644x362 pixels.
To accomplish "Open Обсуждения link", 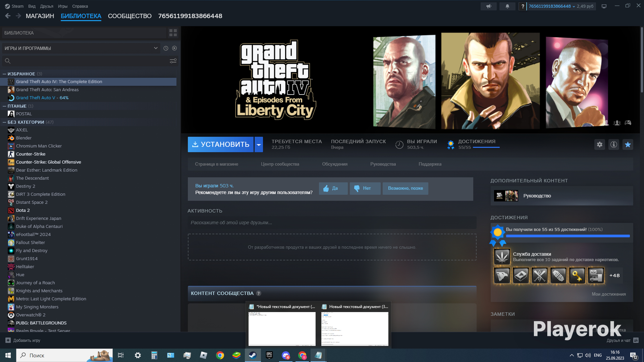I will [x=335, y=164].
